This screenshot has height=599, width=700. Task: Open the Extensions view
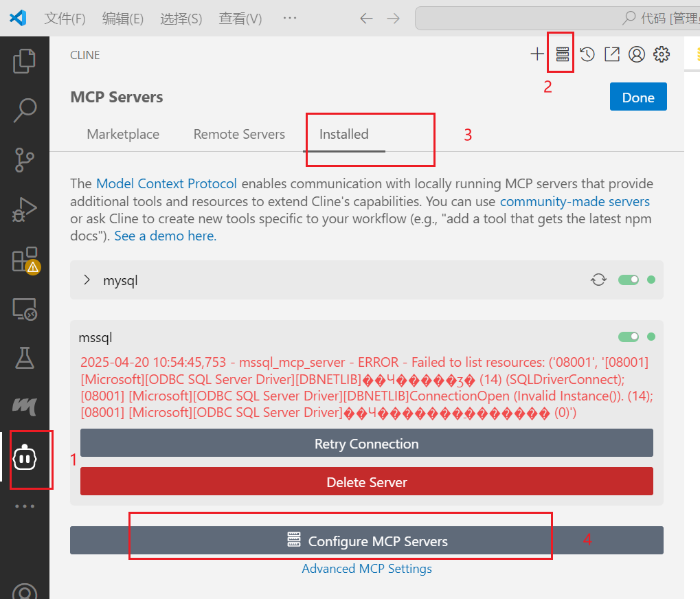(25, 260)
